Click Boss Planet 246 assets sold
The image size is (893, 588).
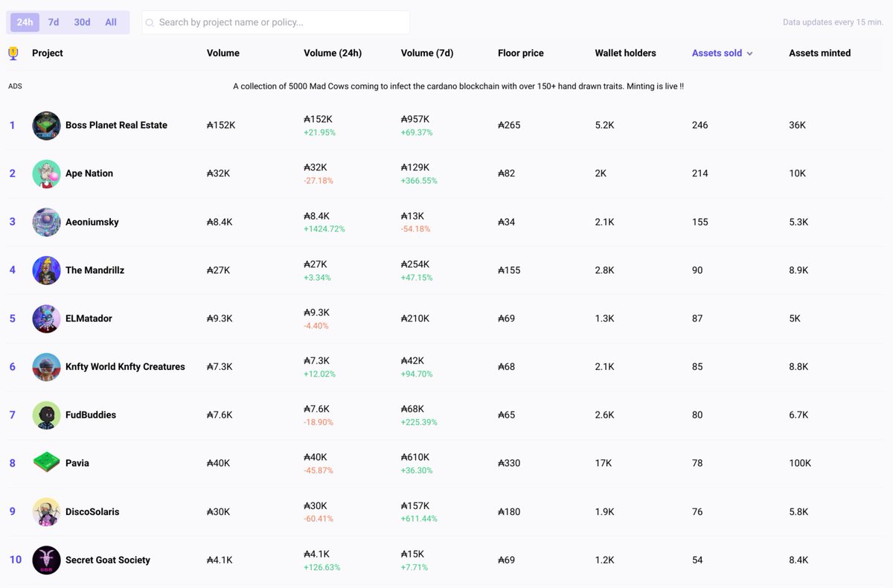click(700, 125)
